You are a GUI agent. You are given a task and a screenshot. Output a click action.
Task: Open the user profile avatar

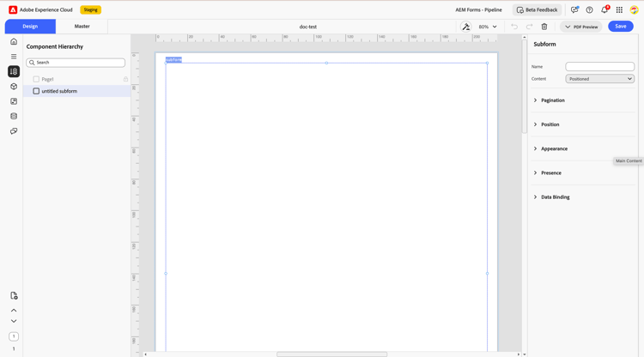pos(635,9)
